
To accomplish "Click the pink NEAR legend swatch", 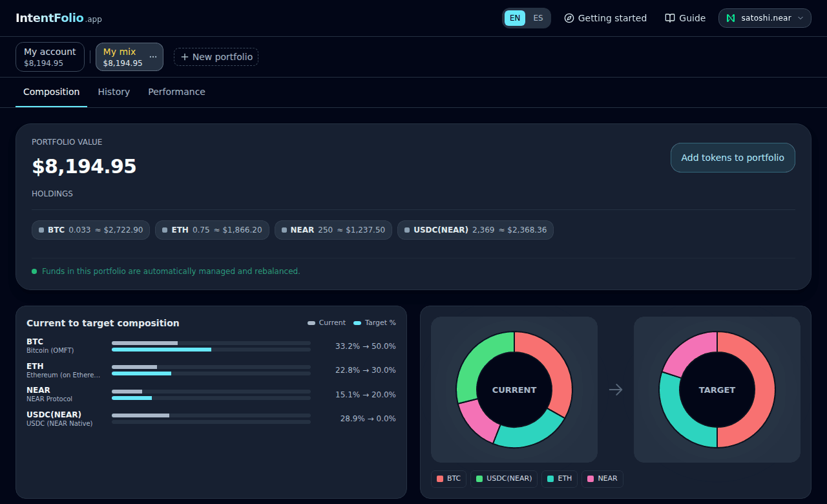I will tap(591, 479).
